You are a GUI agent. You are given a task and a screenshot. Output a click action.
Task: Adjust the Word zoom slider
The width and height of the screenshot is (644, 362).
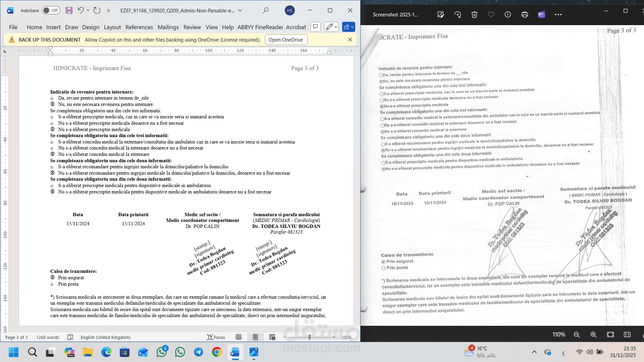click(309, 337)
